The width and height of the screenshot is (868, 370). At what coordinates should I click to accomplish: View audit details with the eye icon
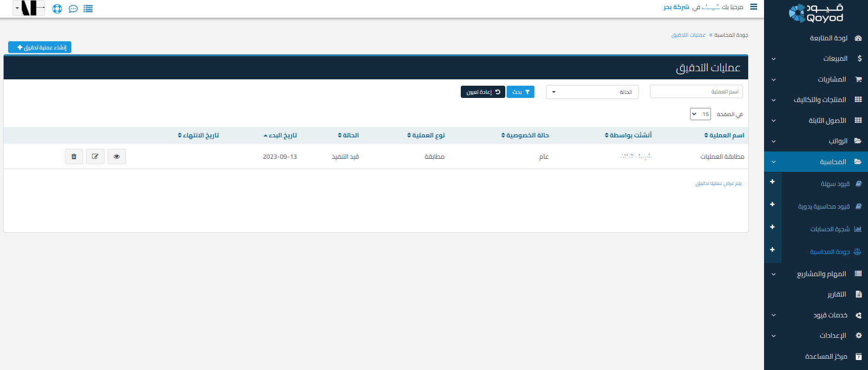[117, 156]
